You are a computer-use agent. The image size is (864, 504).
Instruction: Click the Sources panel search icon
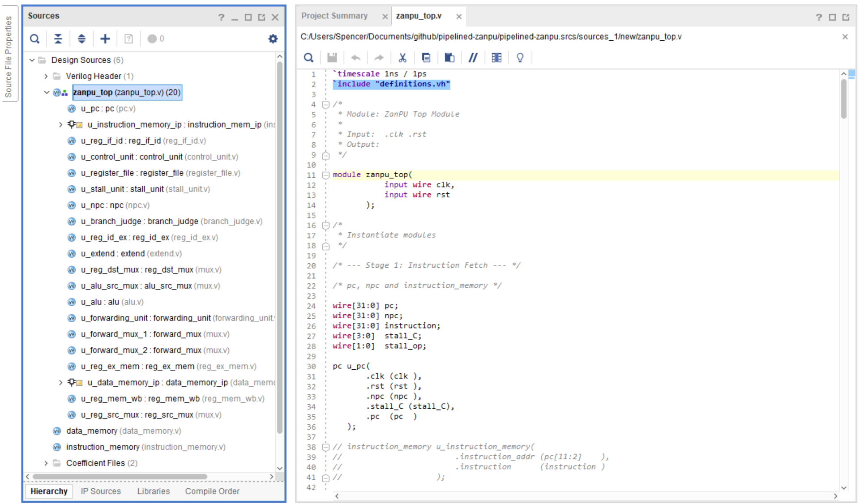point(34,39)
